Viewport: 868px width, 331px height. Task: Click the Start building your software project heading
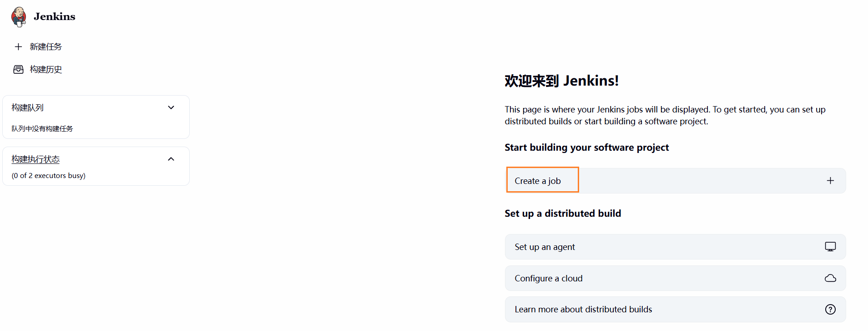coord(586,148)
